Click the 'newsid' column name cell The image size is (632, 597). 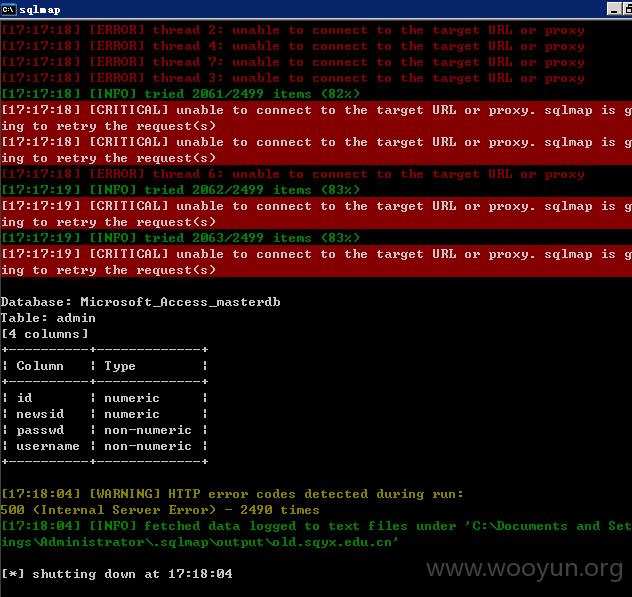[x=40, y=414]
